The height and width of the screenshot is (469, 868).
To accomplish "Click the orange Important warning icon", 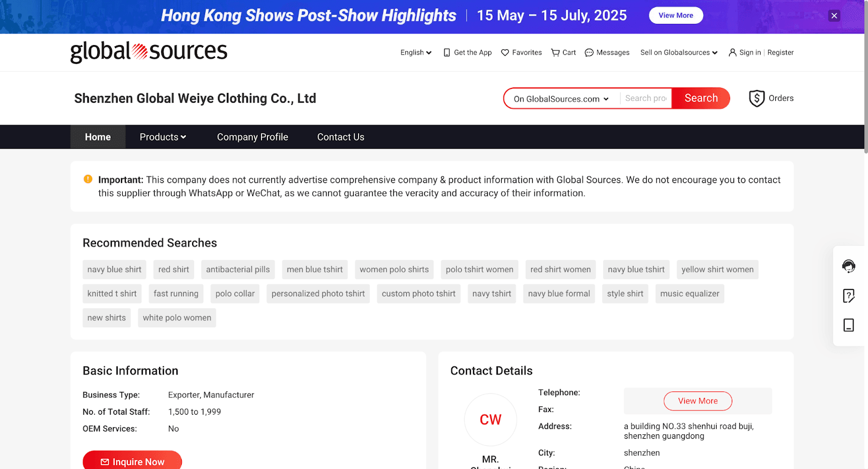I will pos(88,179).
